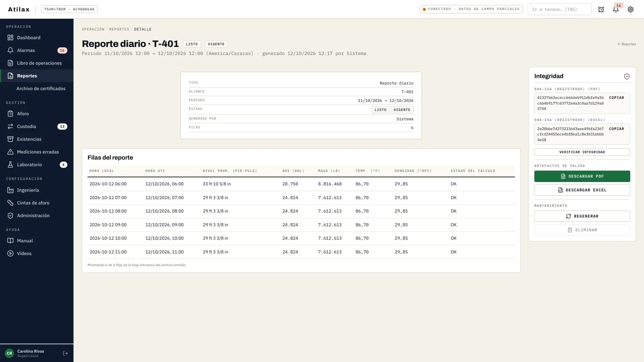The image size is (644, 362).
Task: Go back via the Reportes link
Action: pyautogui.click(x=627, y=44)
